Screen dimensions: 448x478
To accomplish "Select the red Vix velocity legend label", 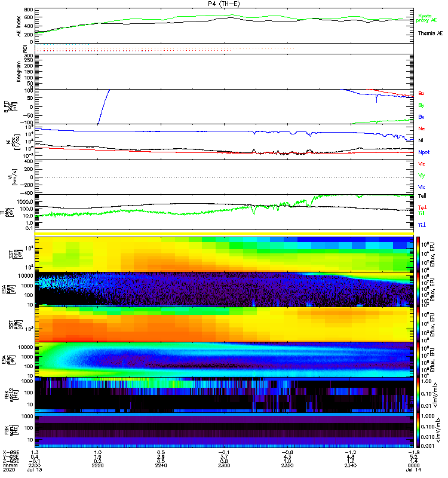I will pos(422,164).
